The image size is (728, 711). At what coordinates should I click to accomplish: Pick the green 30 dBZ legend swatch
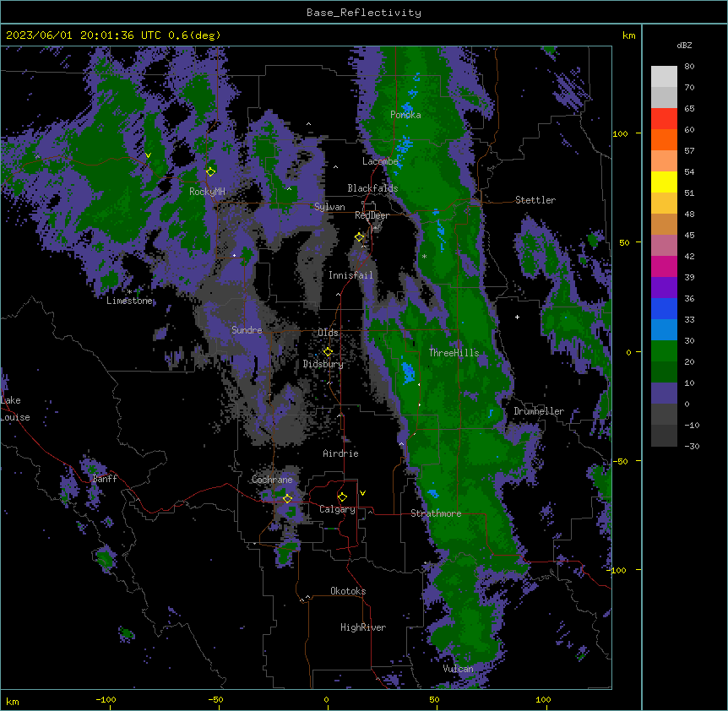(x=664, y=351)
